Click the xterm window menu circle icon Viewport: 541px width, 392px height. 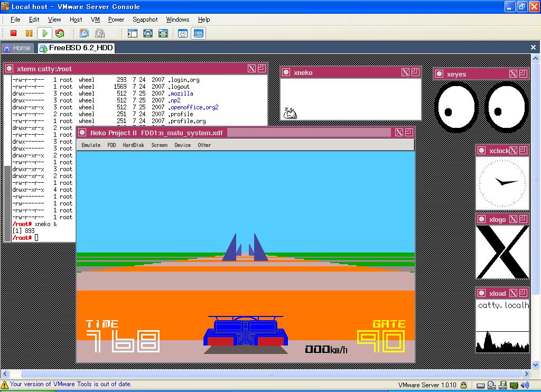pos(10,69)
